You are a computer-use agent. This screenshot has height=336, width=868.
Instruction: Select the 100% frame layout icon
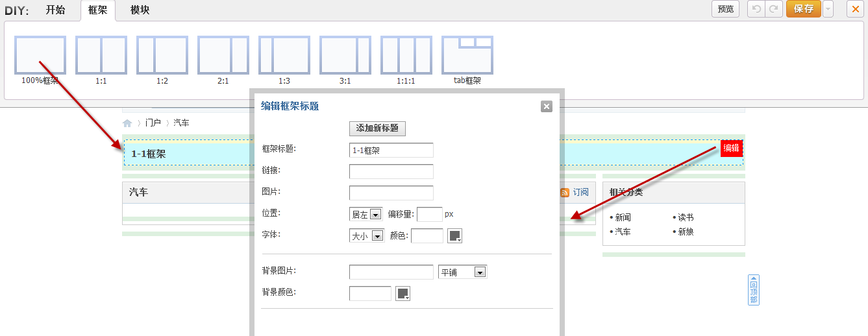pos(40,55)
